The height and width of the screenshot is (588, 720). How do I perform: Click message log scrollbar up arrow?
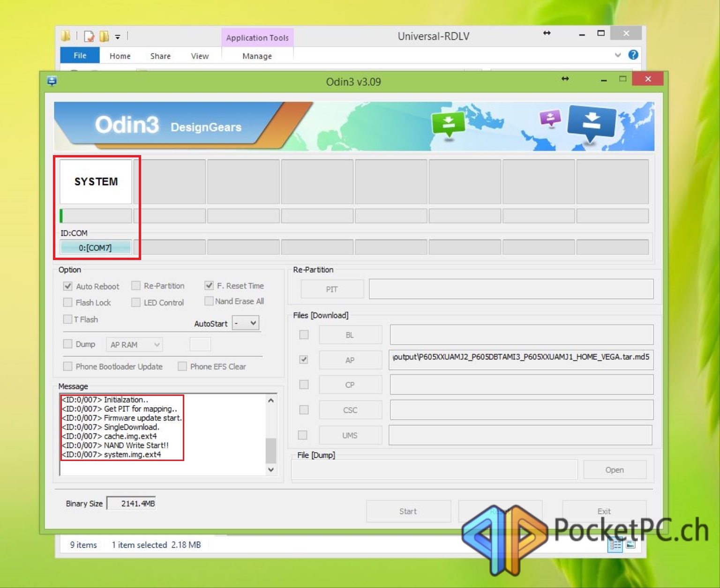point(271,400)
